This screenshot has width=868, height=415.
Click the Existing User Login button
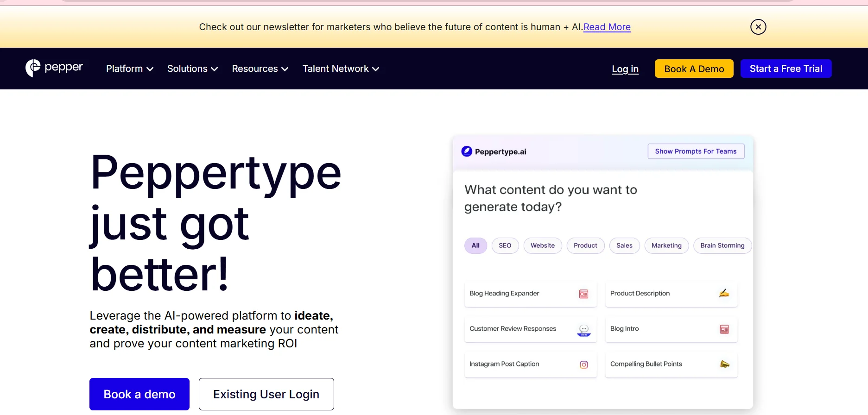coord(266,394)
